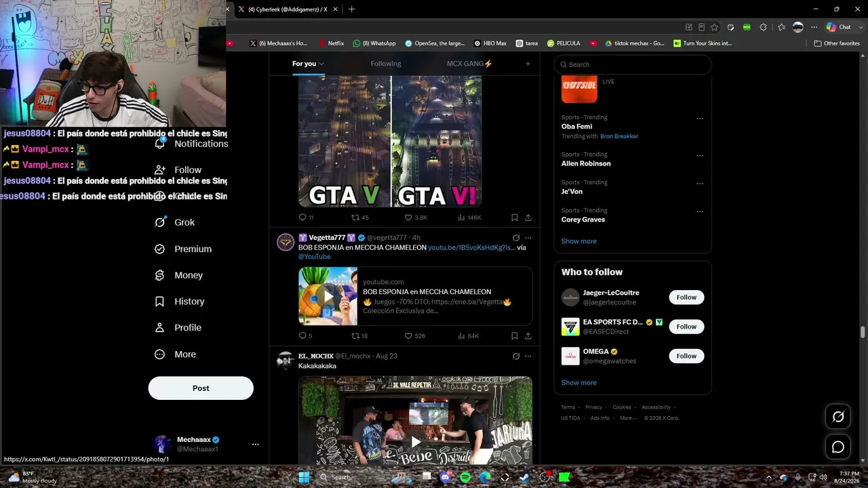Screen dimensions: 868x488
Task: Open the floating Grok button
Action: pyautogui.click(x=838, y=417)
